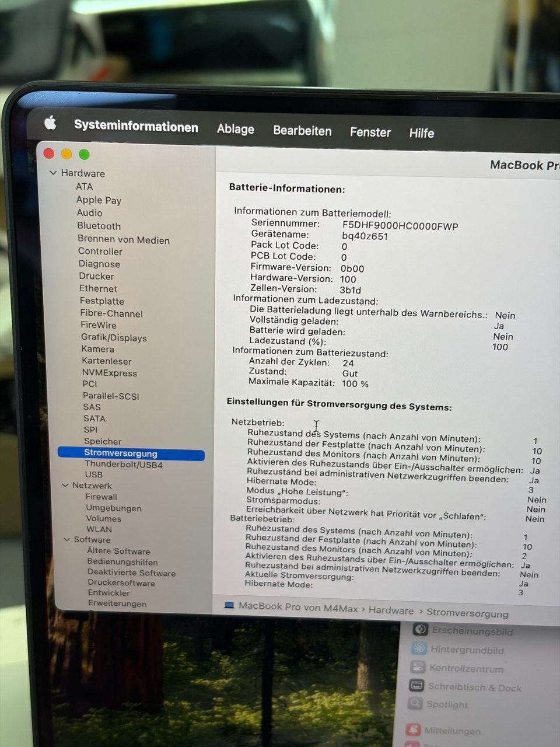The image size is (560, 747).
Task: Select Parallel-SCSI in sidebar
Action: point(111,396)
